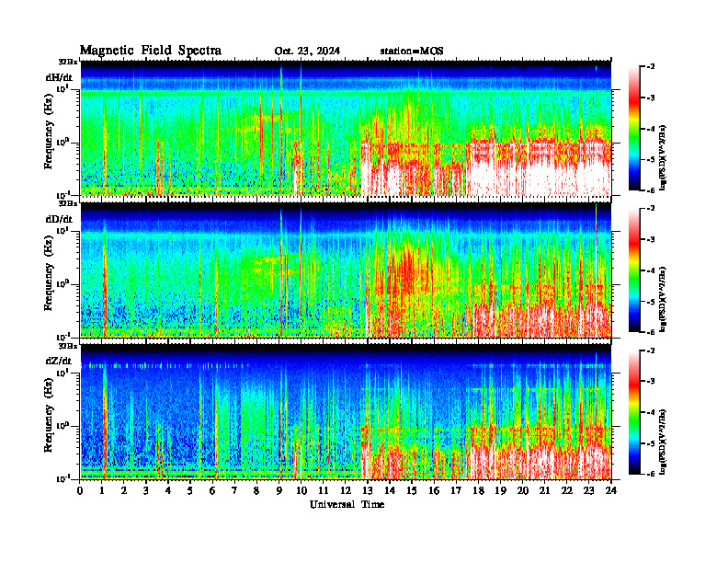Click the -2 tick on the dH/dt color scale

tap(651, 66)
